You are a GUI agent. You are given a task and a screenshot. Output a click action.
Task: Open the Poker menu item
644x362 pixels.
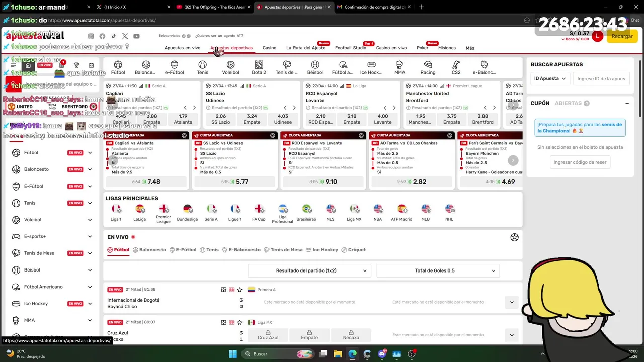coord(422,48)
